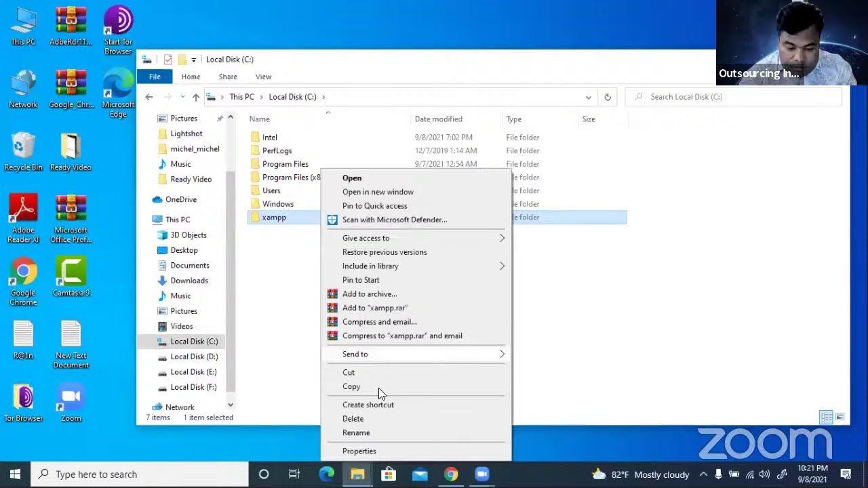Open Microsoft Office Prof archive icon

pos(71,218)
